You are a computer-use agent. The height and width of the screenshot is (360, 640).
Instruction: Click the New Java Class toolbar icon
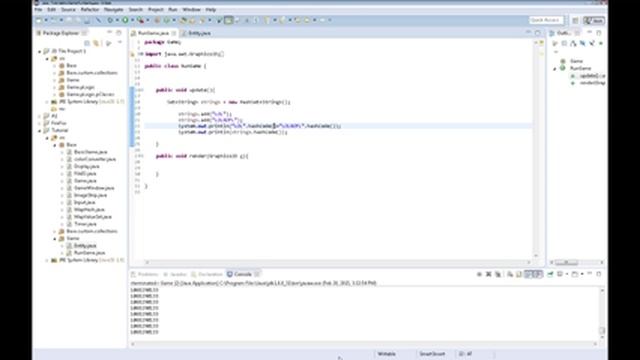(167, 20)
